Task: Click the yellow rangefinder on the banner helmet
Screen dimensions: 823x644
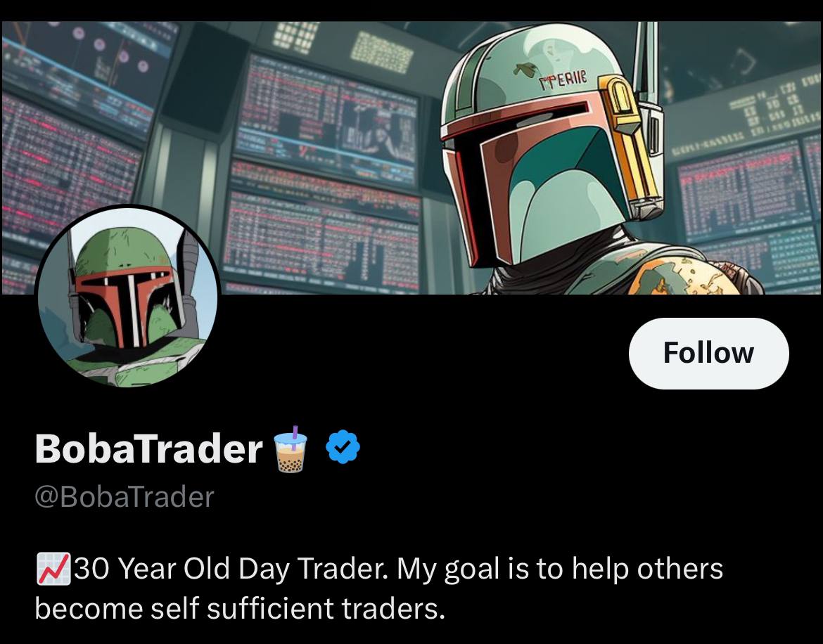Action: coord(627,141)
